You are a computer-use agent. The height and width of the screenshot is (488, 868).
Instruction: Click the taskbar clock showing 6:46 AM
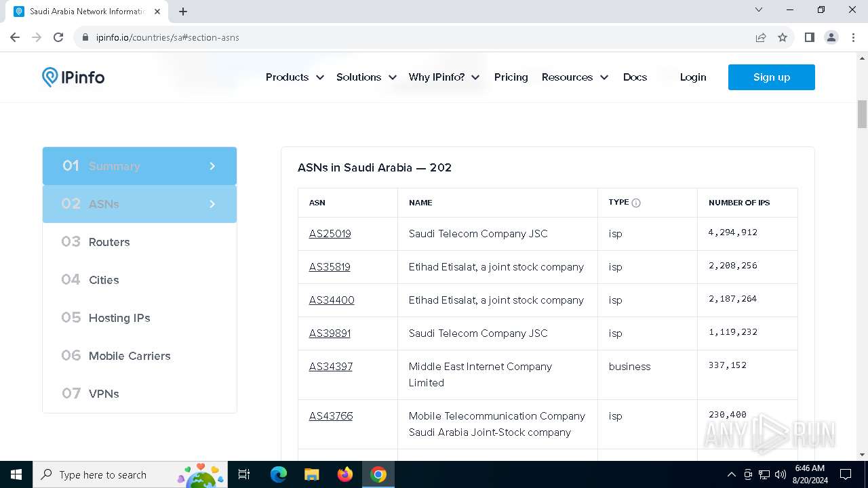[810, 474]
